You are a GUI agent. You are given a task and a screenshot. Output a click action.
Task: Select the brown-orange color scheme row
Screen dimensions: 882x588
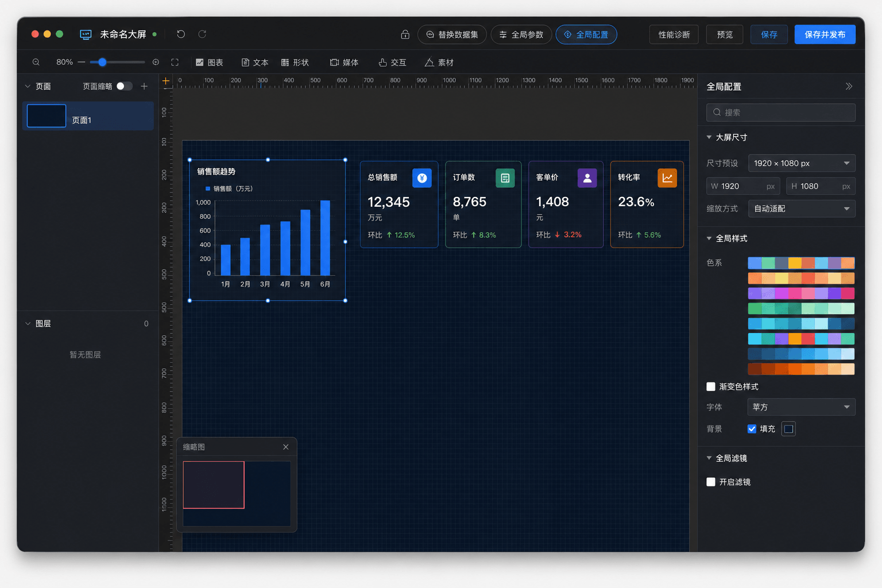tap(801, 369)
